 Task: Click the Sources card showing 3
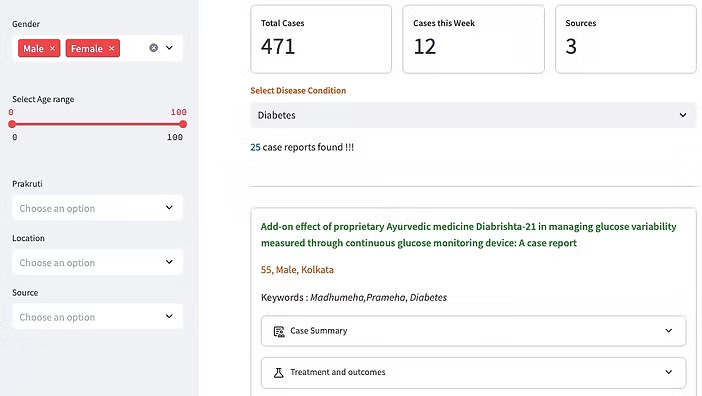pyautogui.click(x=626, y=39)
